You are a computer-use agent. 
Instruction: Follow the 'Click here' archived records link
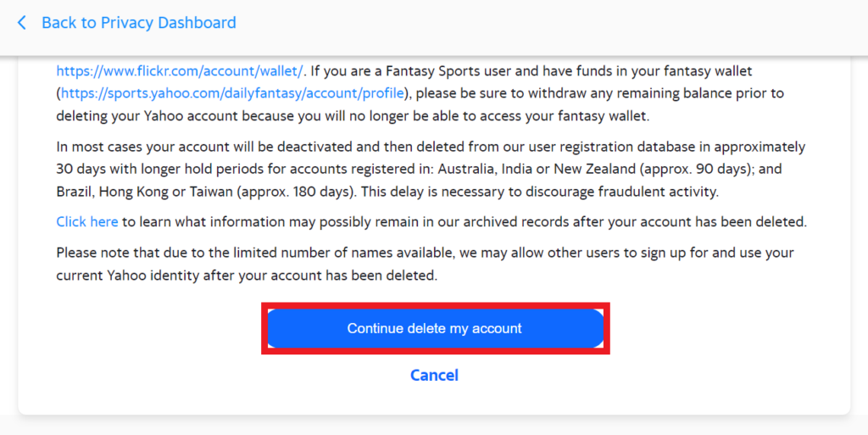[x=87, y=222]
